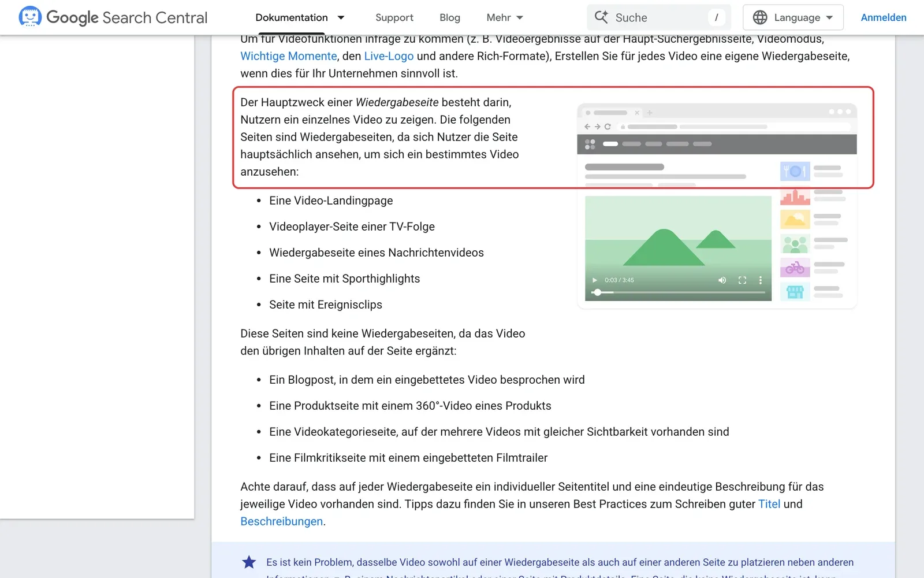Click the globe icon in Language button
The image size is (924, 578).
(x=760, y=17)
